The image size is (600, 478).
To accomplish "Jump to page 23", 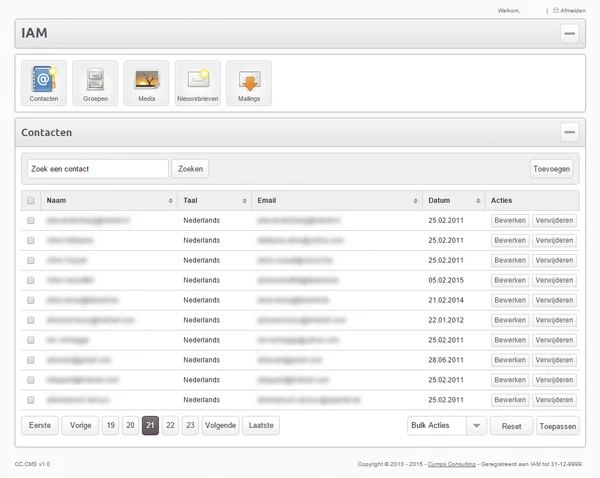I will pos(190,426).
